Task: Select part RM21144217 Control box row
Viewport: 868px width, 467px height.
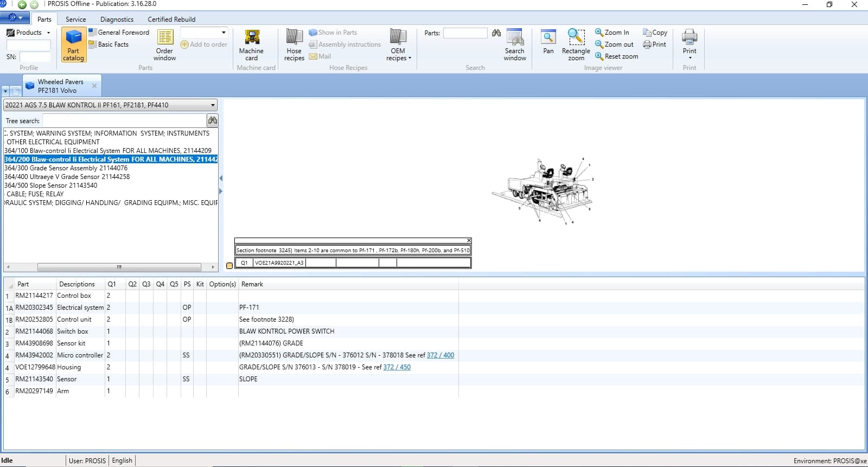Action: tap(231, 296)
